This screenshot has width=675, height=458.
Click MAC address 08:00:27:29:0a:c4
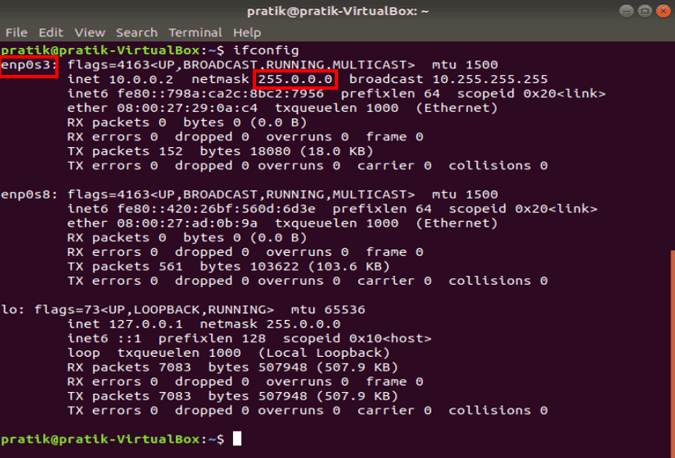187,108
